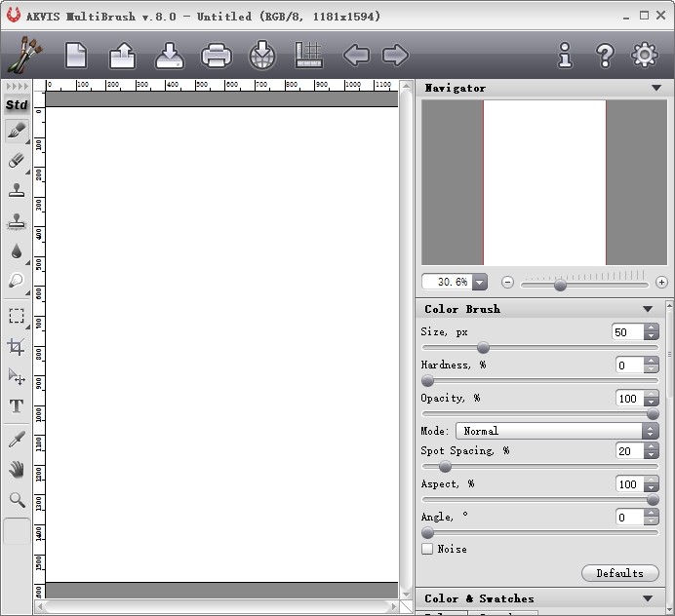Viewport: 675px width, 616px height.
Task: Collapse the Navigator panel
Action: [x=656, y=88]
